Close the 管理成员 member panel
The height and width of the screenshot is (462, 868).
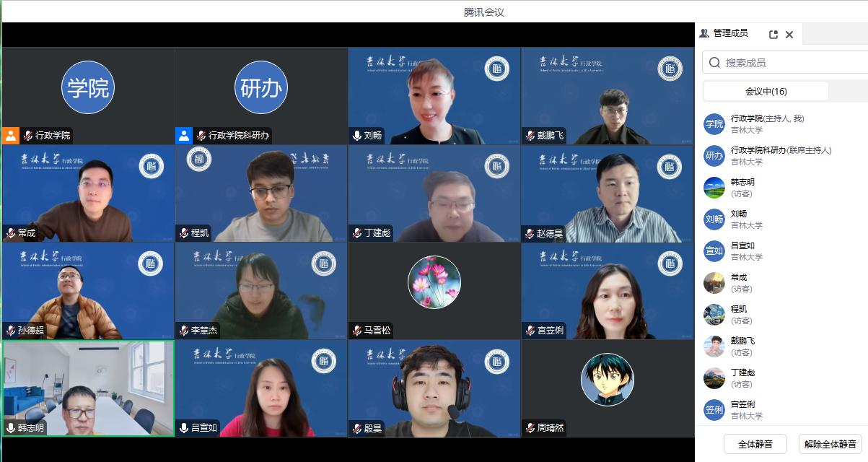point(789,34)
